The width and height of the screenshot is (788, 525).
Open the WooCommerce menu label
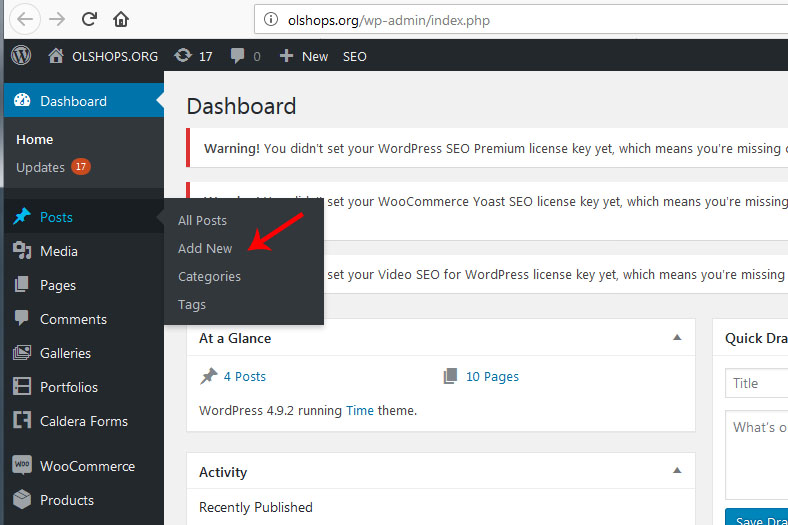pos(87,466)
